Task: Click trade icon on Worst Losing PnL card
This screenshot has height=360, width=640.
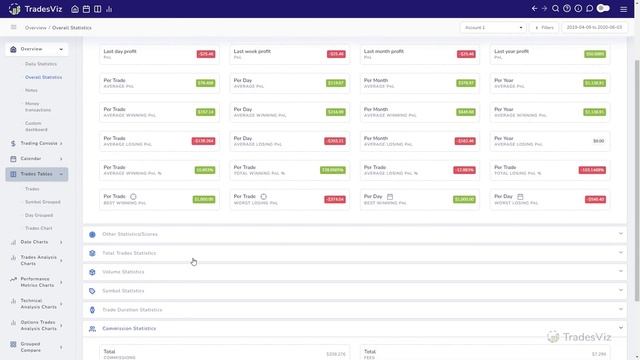Action: pyautogui.click(x=264, y=197)
